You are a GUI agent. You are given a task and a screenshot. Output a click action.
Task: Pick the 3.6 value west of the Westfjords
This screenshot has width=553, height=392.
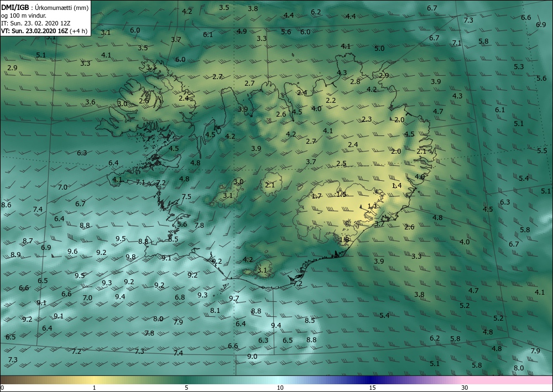[x=90, y=102]
